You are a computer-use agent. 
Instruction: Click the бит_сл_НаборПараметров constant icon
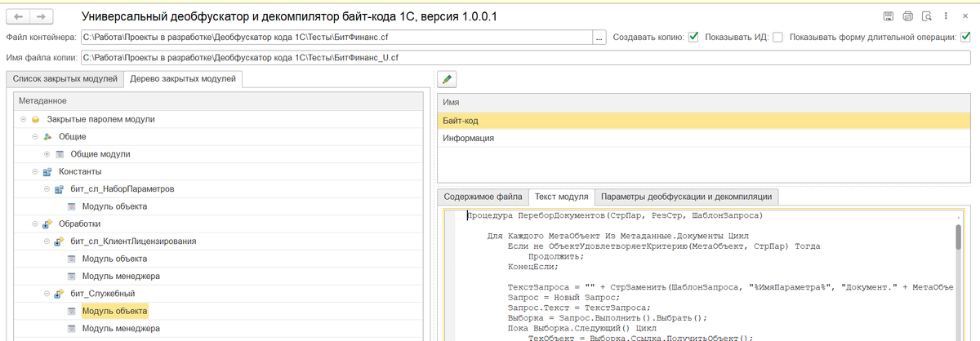tap(59, 189)
